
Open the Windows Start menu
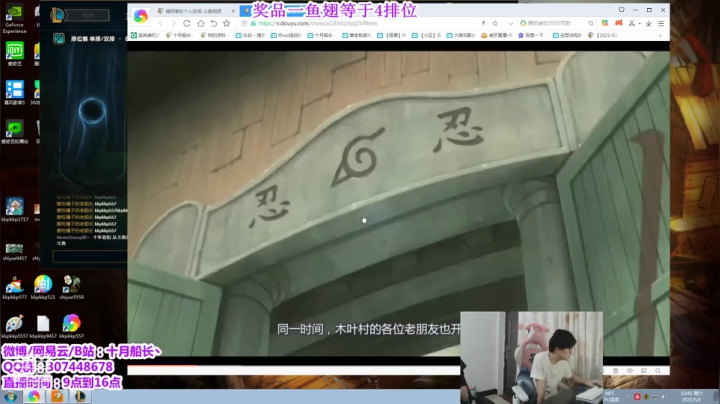[10, 397]
